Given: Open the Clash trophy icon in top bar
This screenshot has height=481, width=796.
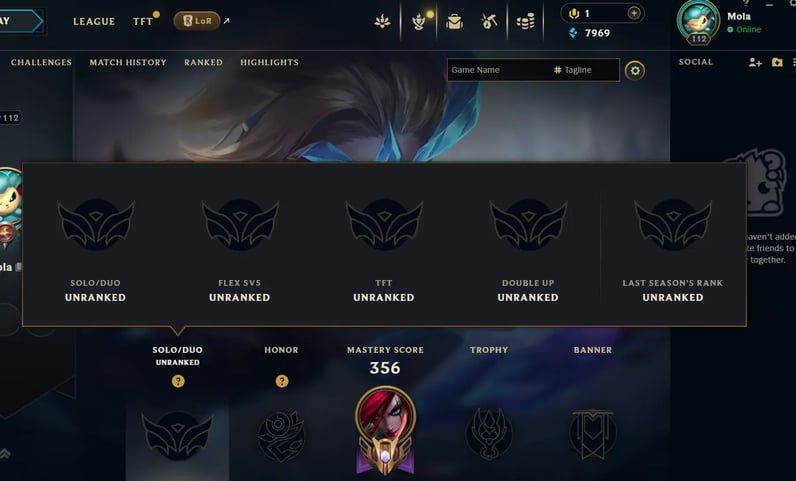Looking at the screenshot, I should 418,21.
